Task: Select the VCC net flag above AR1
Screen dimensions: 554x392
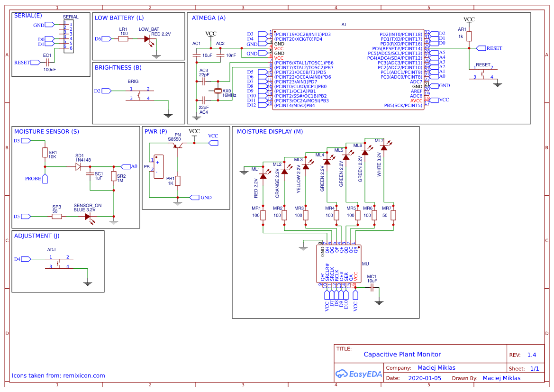Action: pos(469,19)
